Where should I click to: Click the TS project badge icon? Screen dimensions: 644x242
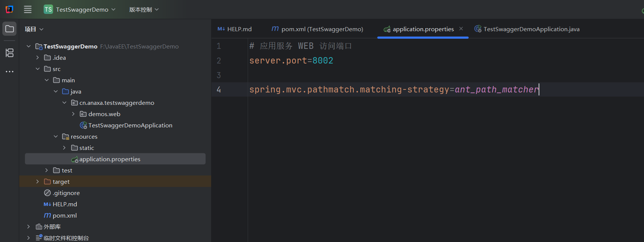48,9
